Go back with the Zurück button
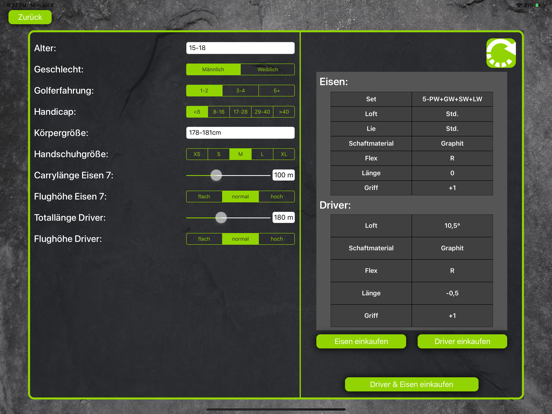The width and height of the screenshot is (552, 414). click(30, 17)
